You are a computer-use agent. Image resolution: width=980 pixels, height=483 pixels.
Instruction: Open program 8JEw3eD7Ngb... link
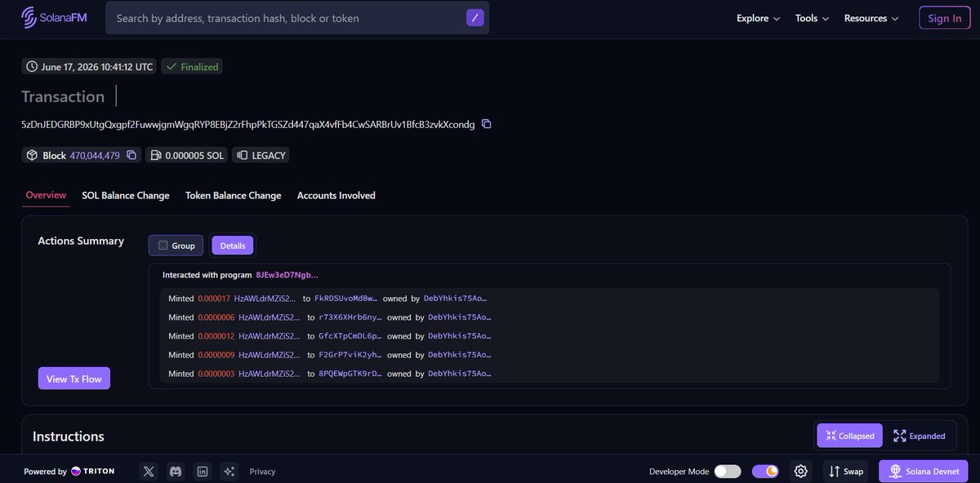[x=287, y=275]
